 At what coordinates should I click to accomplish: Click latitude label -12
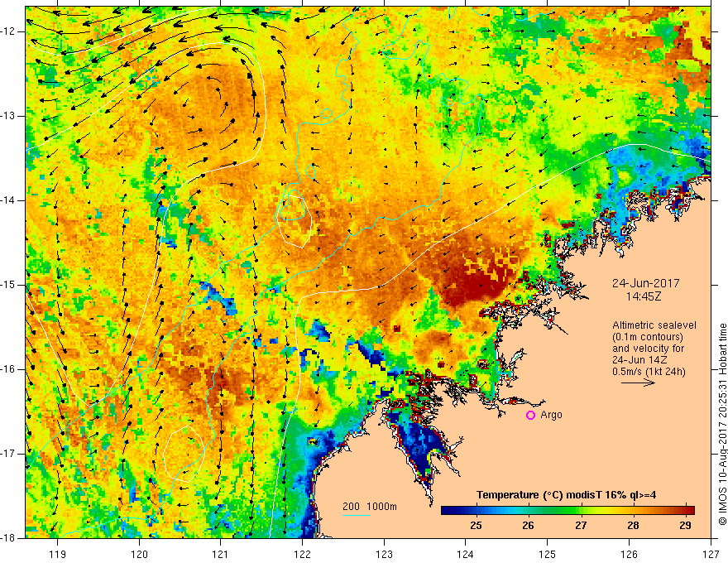(x=8, y=31)
